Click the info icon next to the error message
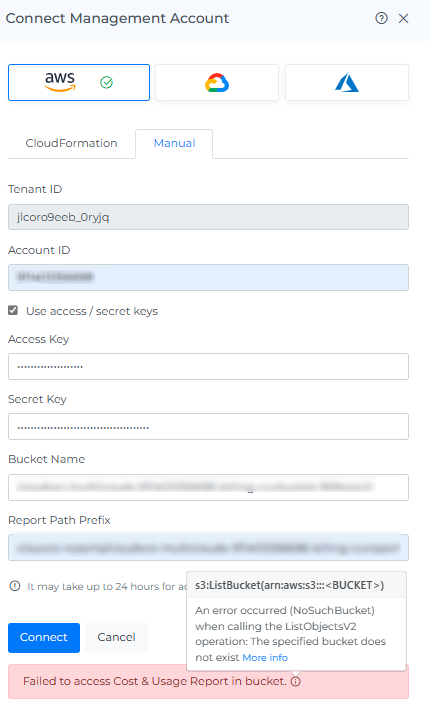Viewport: 430px width, 713px height. tap(295, 681)
